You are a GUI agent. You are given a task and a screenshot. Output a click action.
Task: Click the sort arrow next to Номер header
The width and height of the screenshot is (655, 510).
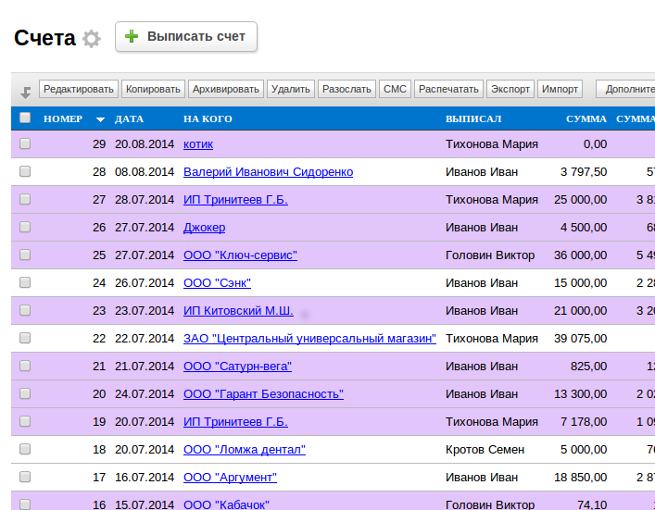pos(100,120)
